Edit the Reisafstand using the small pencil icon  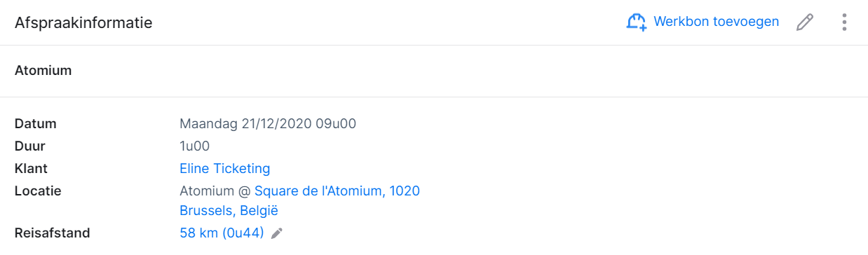[277, 233]
